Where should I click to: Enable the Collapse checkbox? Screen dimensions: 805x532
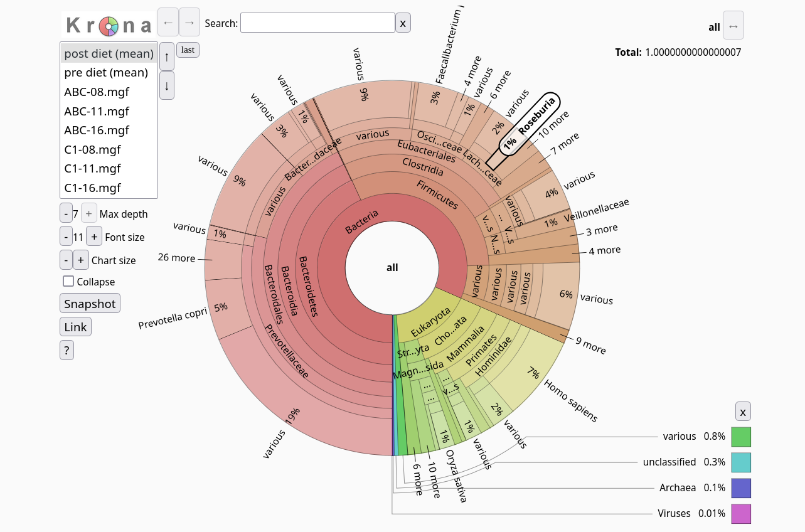pos(68,282)
